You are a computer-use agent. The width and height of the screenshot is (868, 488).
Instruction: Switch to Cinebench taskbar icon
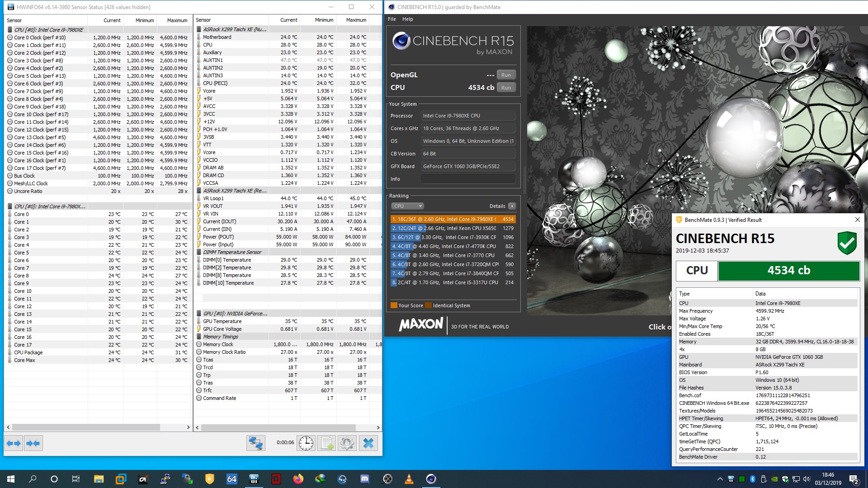(431, 479)
